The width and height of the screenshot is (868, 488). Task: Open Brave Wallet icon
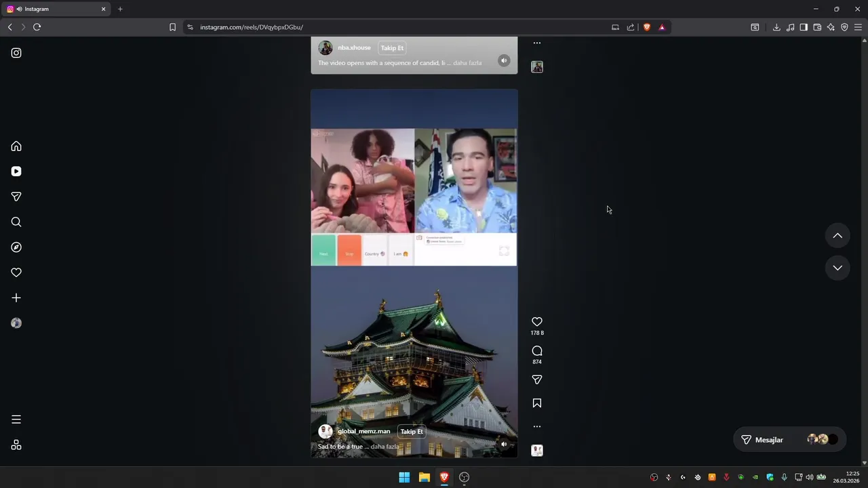(x=817, y=27)
